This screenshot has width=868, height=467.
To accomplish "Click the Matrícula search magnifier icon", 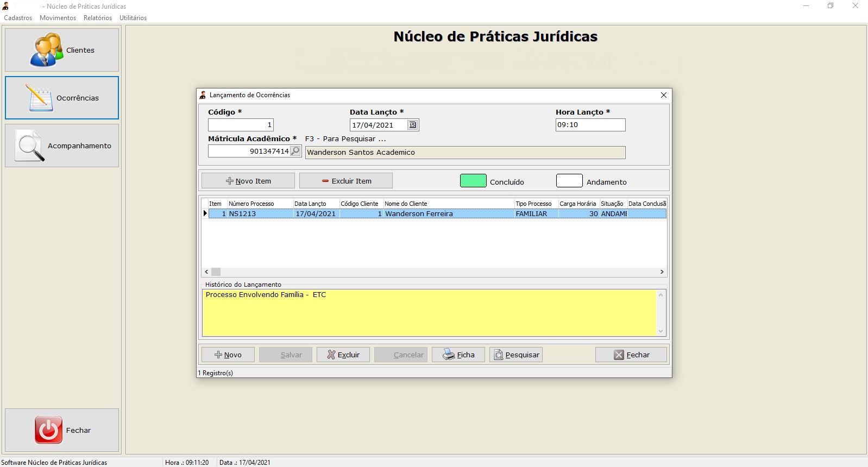I will pyautogui.click(x=295, y=151).
